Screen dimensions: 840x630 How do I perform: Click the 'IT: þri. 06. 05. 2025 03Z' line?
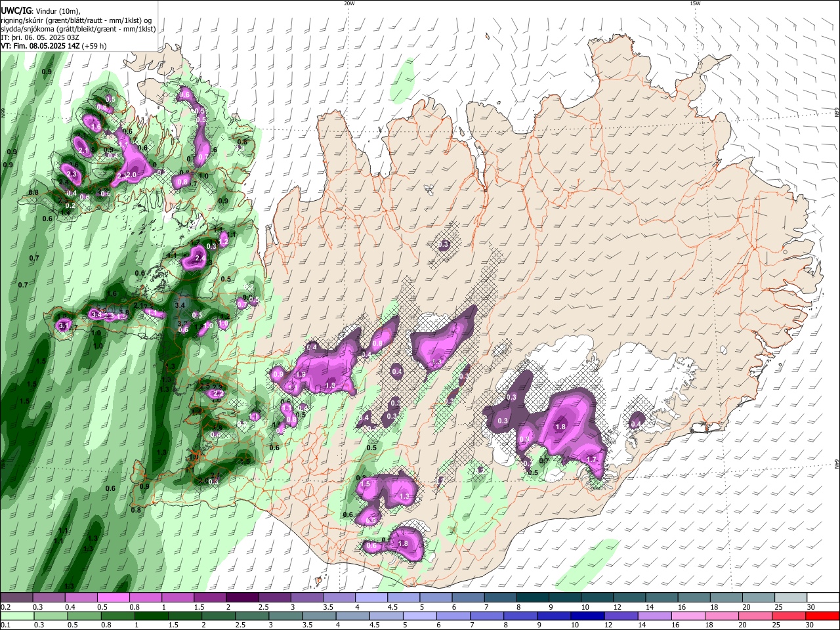point(40,37)
